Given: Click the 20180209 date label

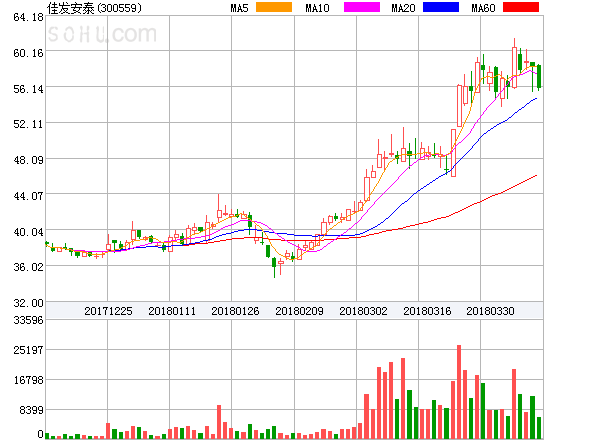Looking at the screenshot, I should tap(299, 311).
